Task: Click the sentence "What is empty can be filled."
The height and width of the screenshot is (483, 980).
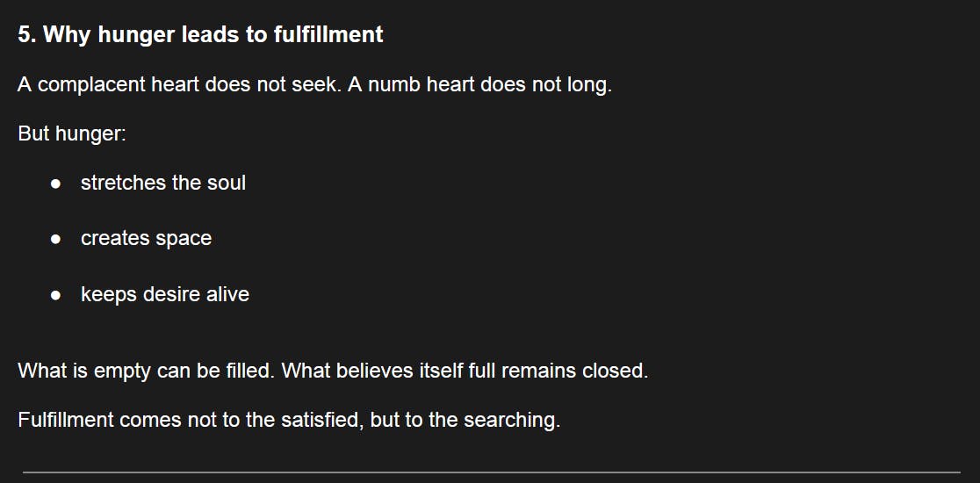Action: [148, 371]
